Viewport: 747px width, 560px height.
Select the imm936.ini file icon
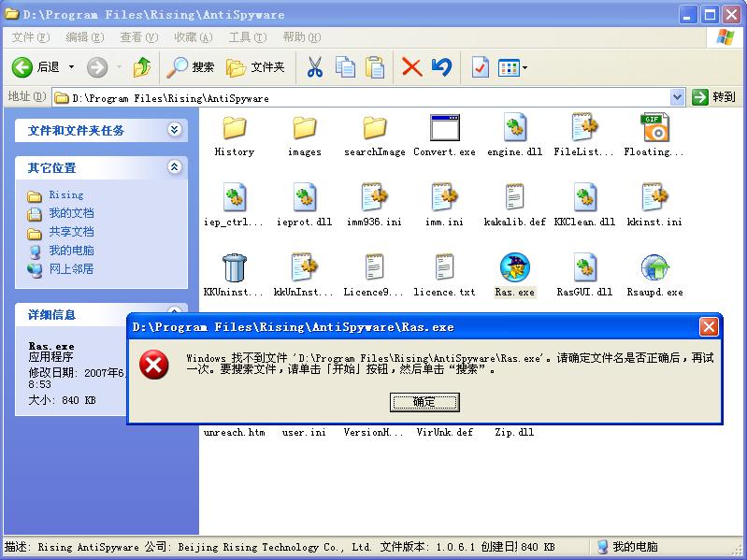(x=375, y=197)
